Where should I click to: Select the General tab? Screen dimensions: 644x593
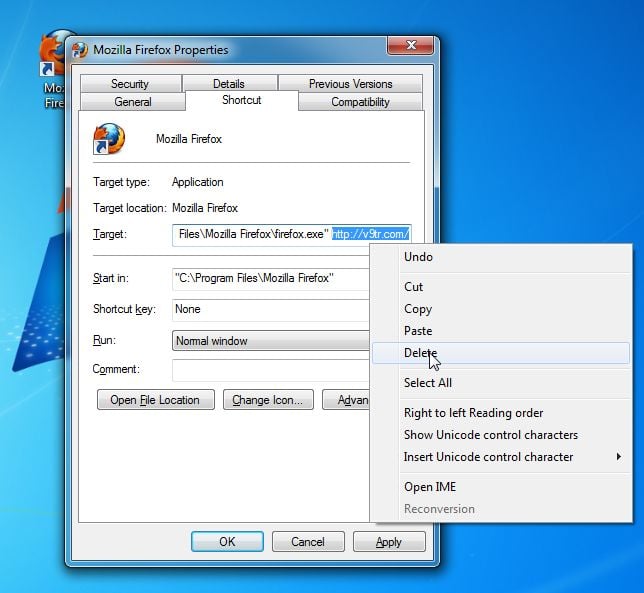[133, 102]
